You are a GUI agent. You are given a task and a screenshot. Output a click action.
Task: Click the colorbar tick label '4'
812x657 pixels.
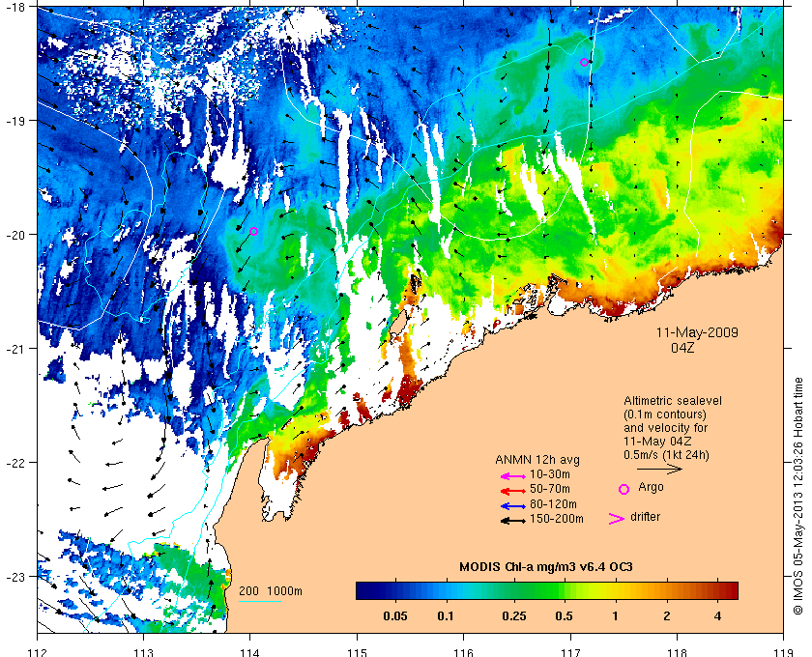click(717, 616)
